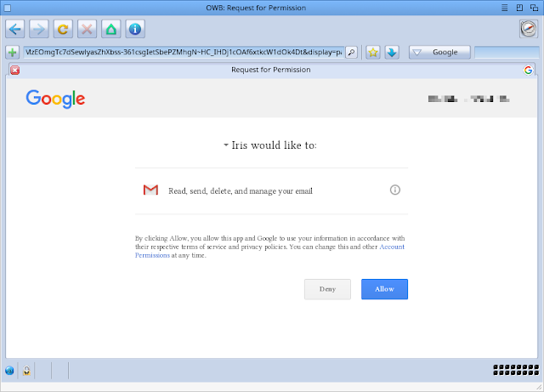Click the Google favicon on the tab bar
544x392 pixels.
tap(528, 70)
